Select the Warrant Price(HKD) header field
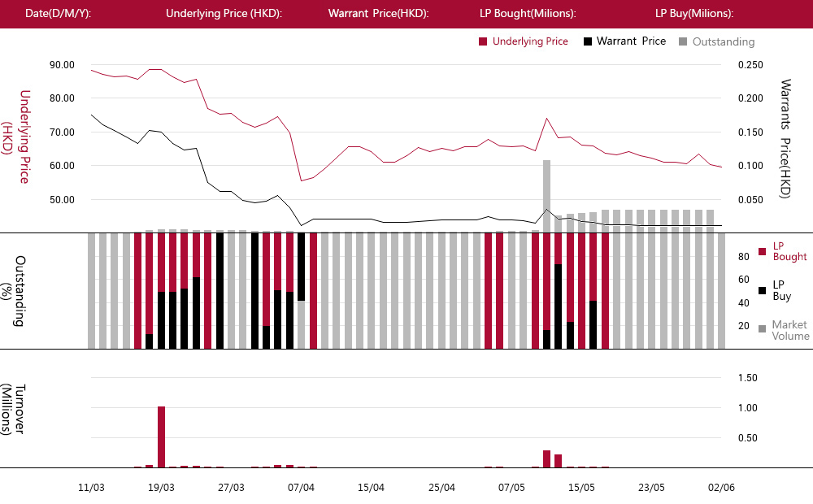This screenshot has height=504, width=813. (x=379, y=14)
